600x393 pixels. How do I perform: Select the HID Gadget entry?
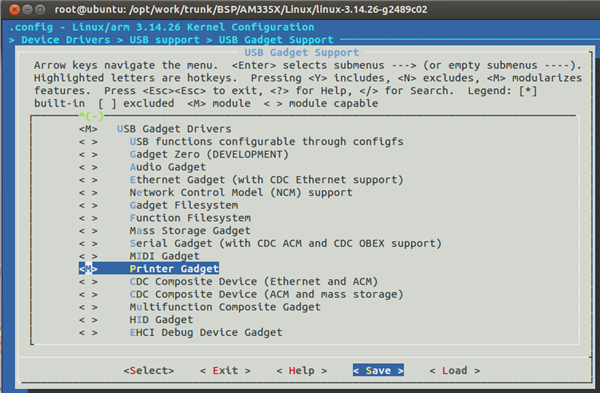point(161,320)
